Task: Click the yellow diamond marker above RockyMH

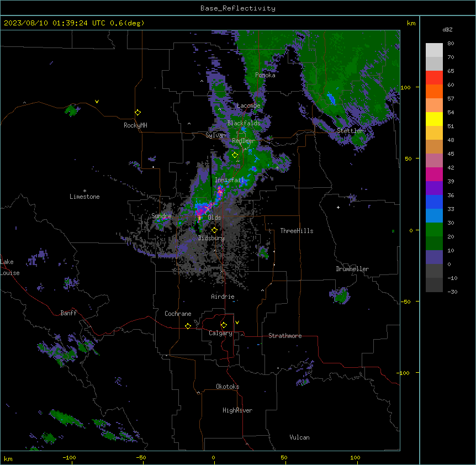Action: pyautogui.click(x=137, y=113)
